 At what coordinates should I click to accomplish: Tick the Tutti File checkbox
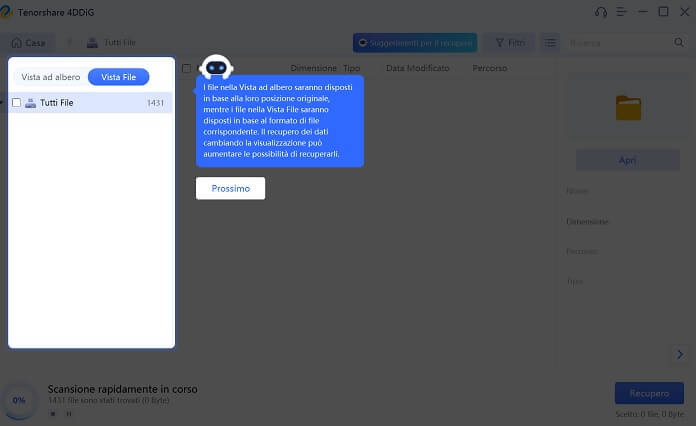16,103
